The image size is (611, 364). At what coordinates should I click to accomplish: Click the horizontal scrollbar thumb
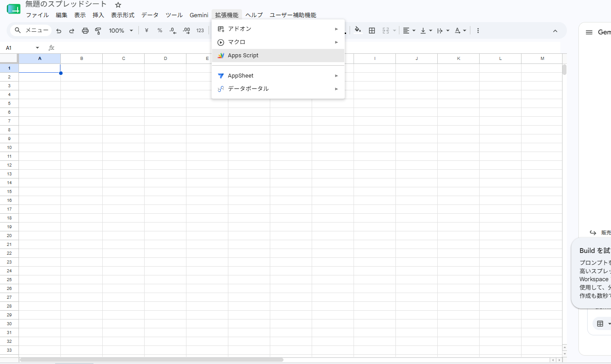click(151, 360)
